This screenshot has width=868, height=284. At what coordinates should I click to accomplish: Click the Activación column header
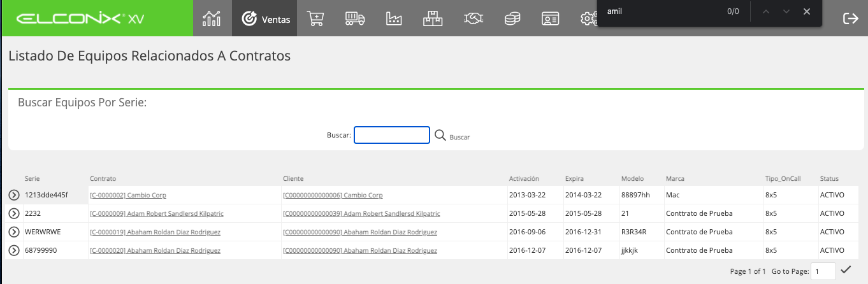click(x=524, y=179)
